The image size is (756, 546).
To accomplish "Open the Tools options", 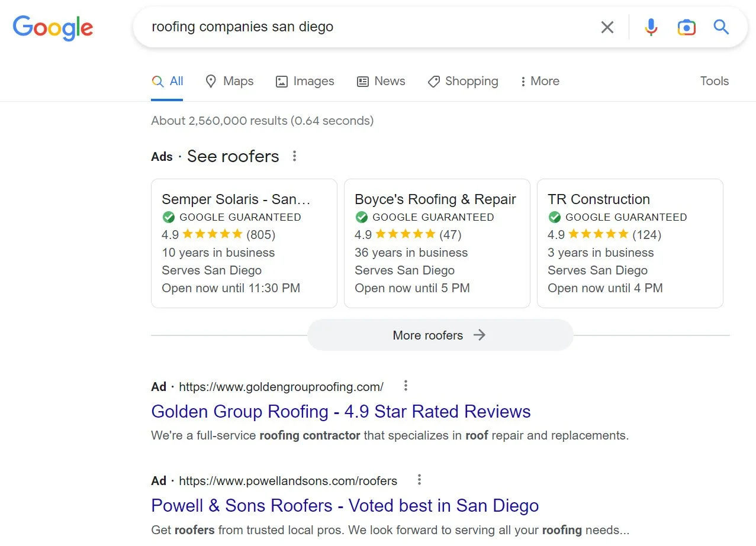I will point(714,82).
